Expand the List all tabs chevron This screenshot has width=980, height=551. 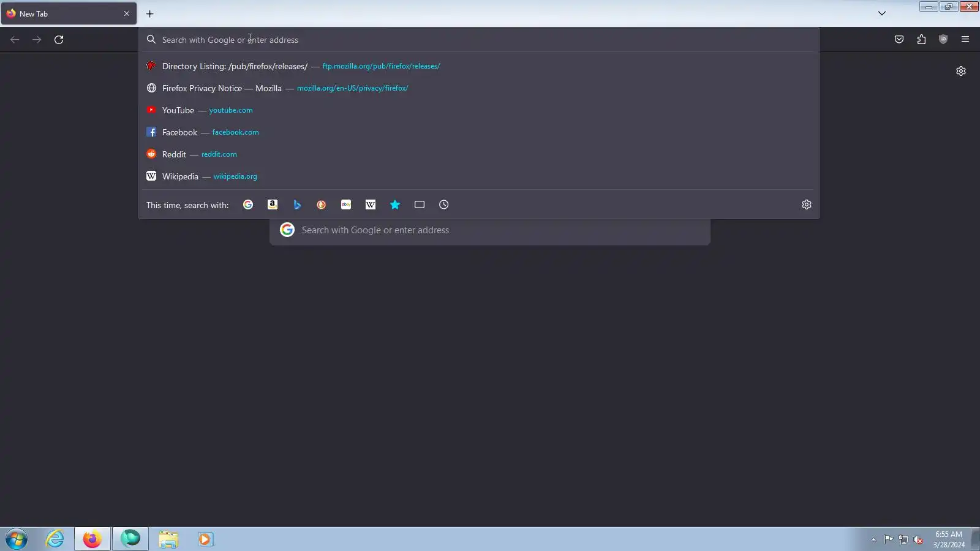882,13
